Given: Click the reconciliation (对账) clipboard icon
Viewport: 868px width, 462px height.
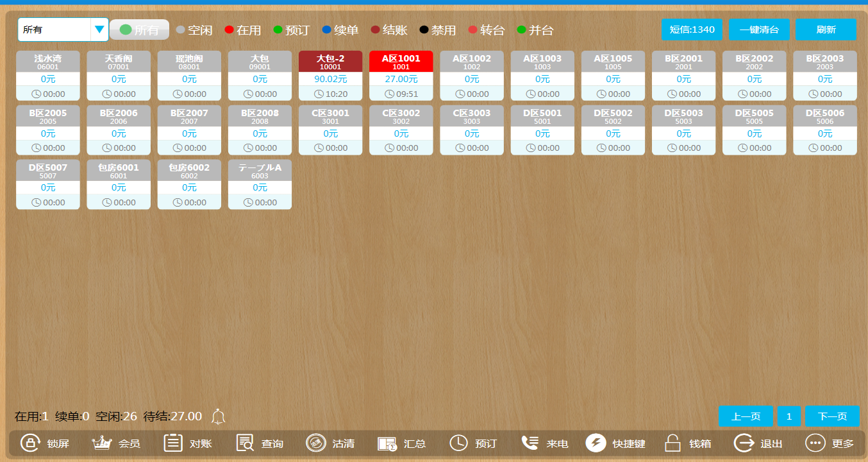Looking at the screenshot, I should click(x=173, y=443).
